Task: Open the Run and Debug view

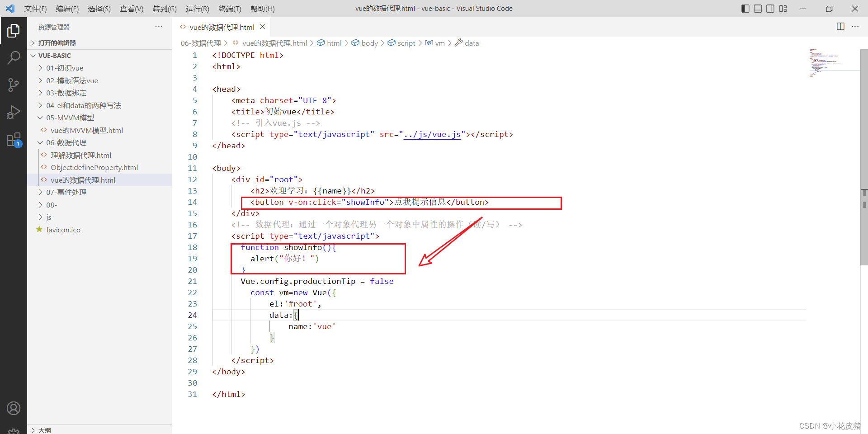Action: [x=14, y=112]
